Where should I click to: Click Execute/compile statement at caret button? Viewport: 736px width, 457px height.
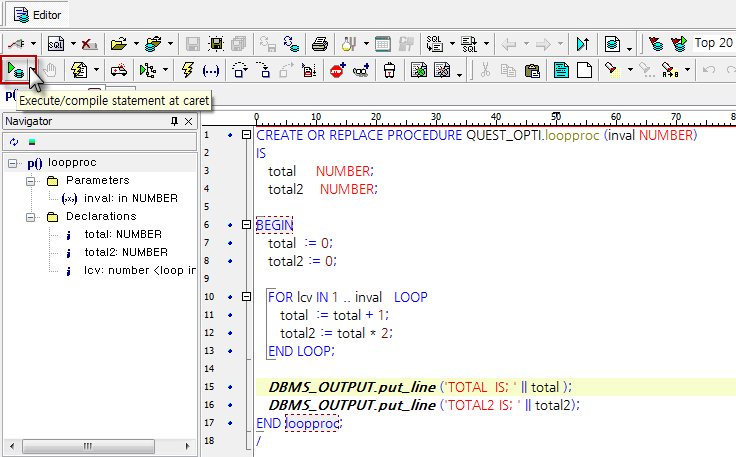point(17,69)
